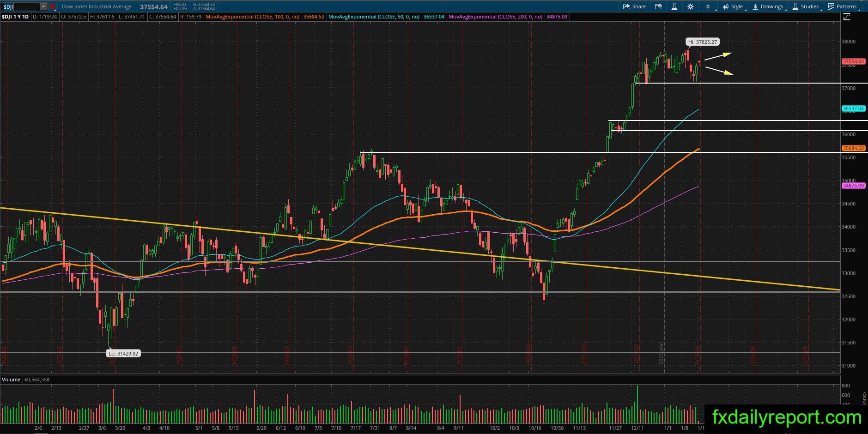The height and width of the screenshot is (434, 868).
Task: Open the Studies menu
Action: click(x=805, y=6)
